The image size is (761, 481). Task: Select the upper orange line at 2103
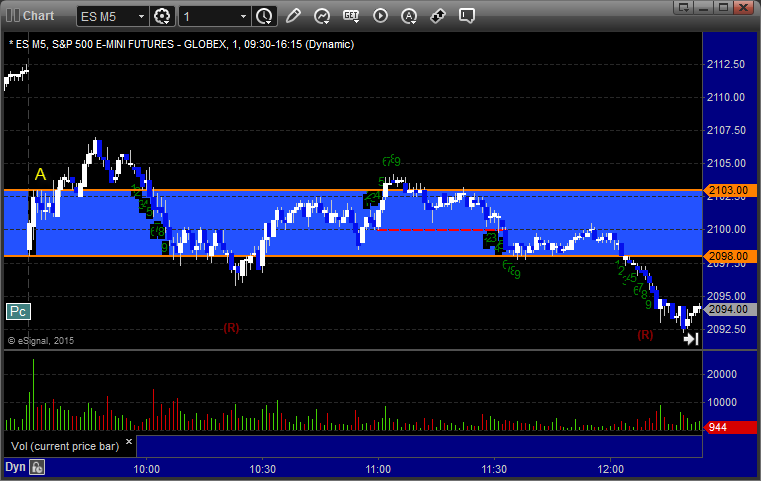pyautogui.click(x=353, y=190)
